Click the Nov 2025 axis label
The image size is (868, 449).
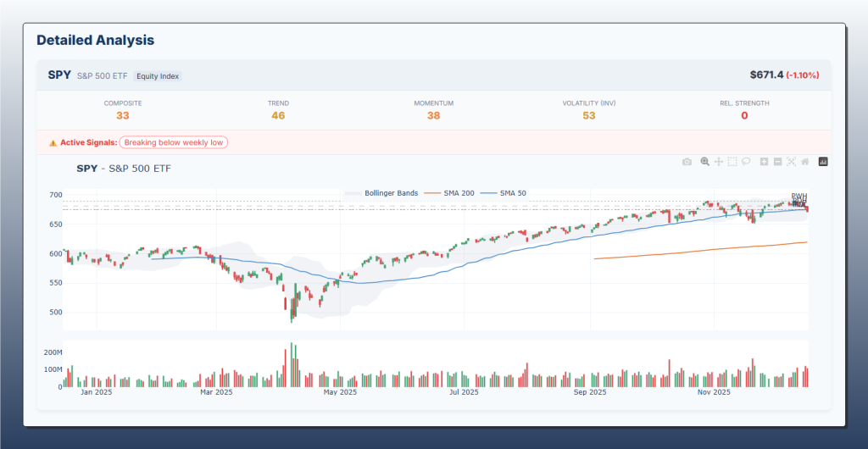[714, 392]
